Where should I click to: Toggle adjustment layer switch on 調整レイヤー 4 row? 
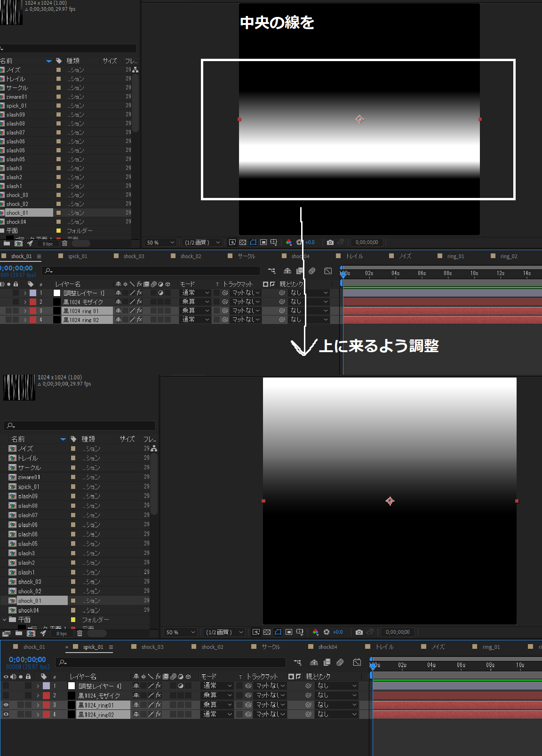(181, 686)
